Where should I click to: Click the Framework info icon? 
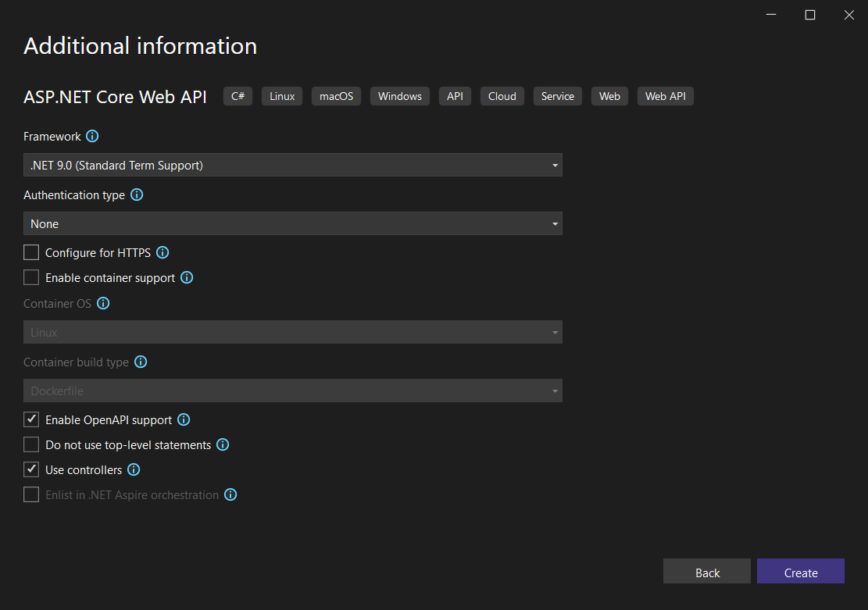pos(92,136)
